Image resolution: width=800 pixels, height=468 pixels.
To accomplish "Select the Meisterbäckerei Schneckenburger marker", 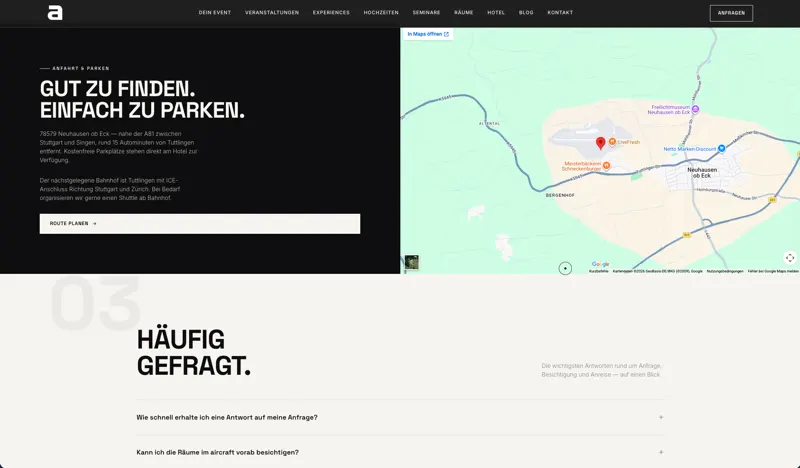I will (606, 165).
